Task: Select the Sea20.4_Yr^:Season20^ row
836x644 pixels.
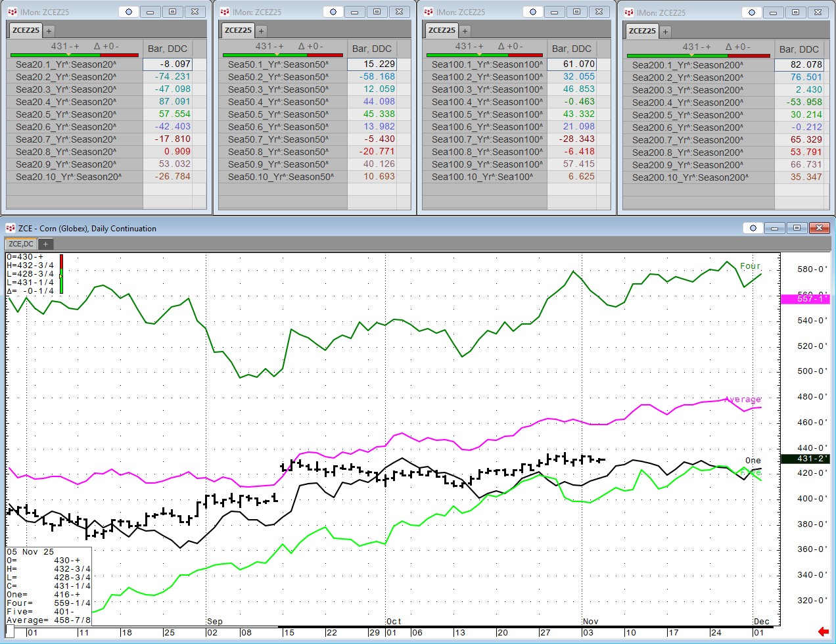Action: coord(66,102)
